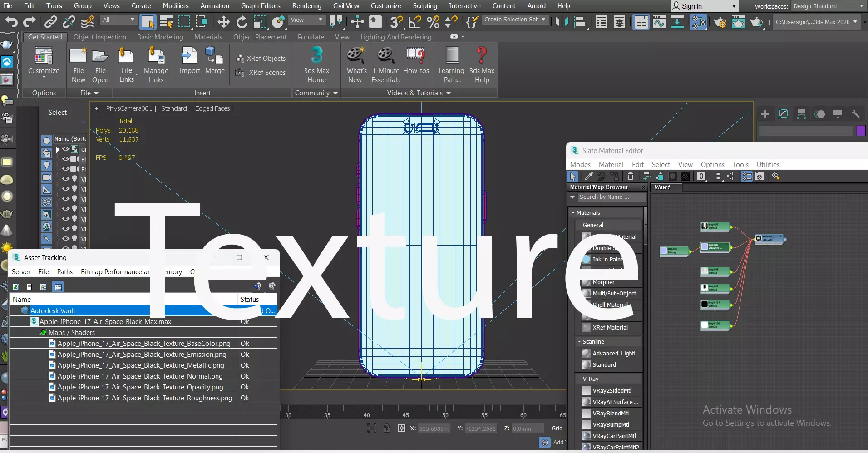The height and width of the screenshot is (453, 868).
Task: Select the Texture_Normal.png asset row
Action: click(x=143, y=376)
